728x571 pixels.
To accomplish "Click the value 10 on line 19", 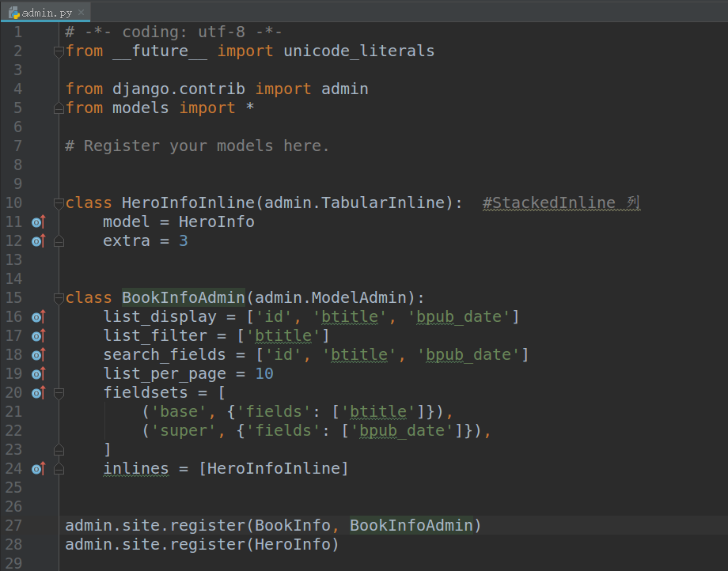I will (264, 374).
